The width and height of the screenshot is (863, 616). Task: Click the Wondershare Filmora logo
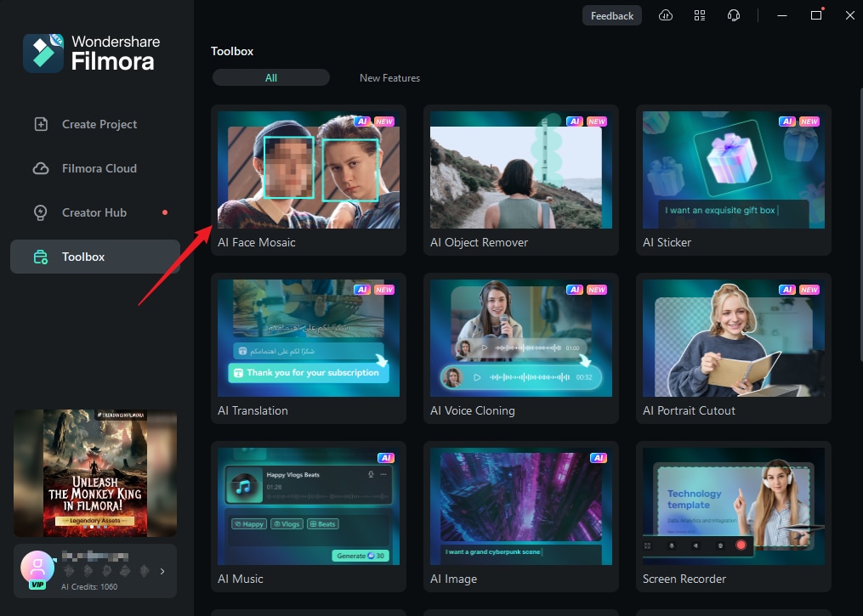pos(91,53)
